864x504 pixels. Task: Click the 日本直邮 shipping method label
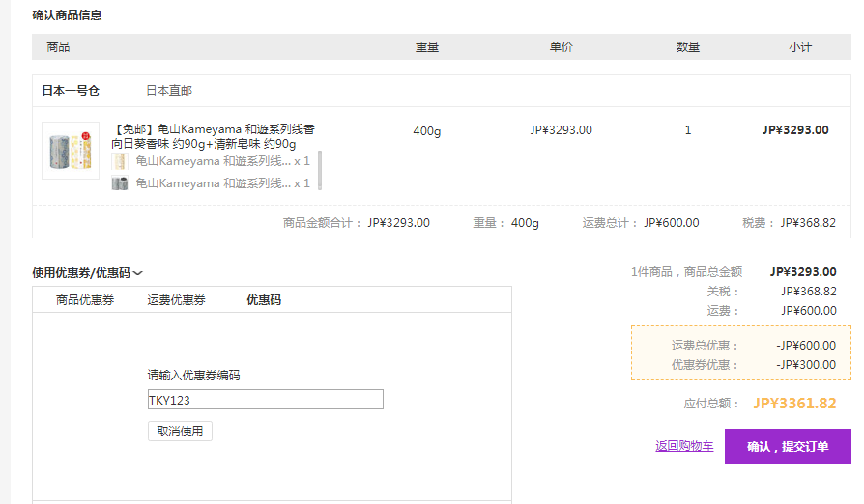click(169, 91)
